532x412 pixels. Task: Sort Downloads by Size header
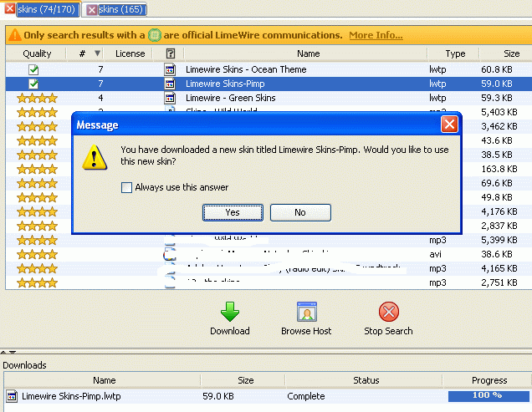click(245, 380)
